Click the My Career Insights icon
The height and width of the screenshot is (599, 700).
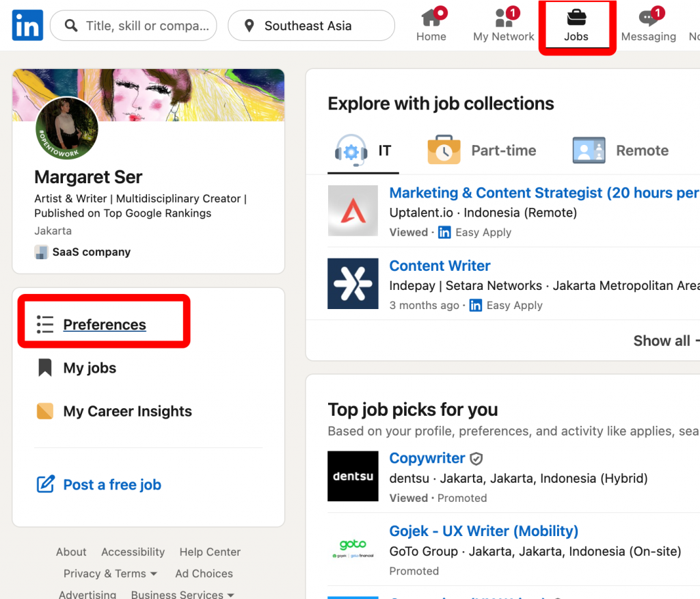click(x=44, y=411)
